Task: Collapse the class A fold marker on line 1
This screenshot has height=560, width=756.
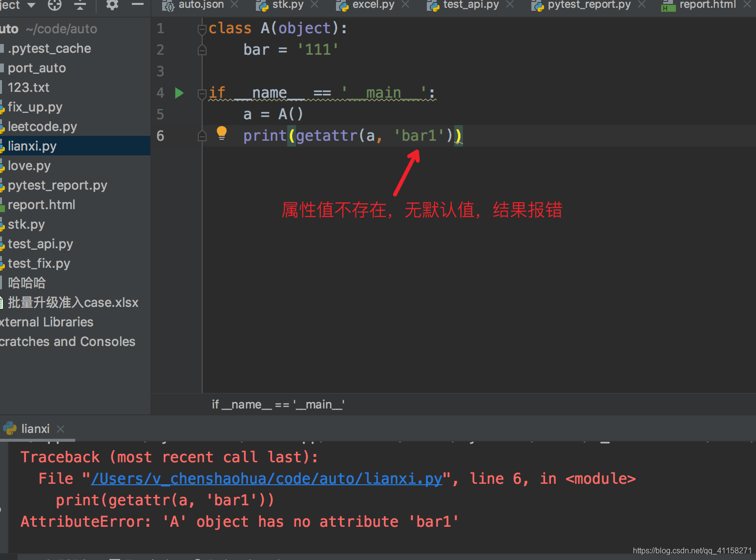Action: (202, 29)
